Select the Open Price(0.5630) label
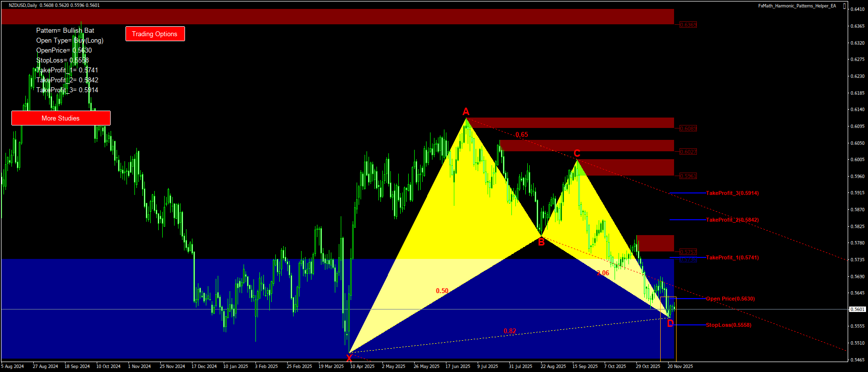Image resolution: width=868 pixels, height=372 pixels. [730, 299]
